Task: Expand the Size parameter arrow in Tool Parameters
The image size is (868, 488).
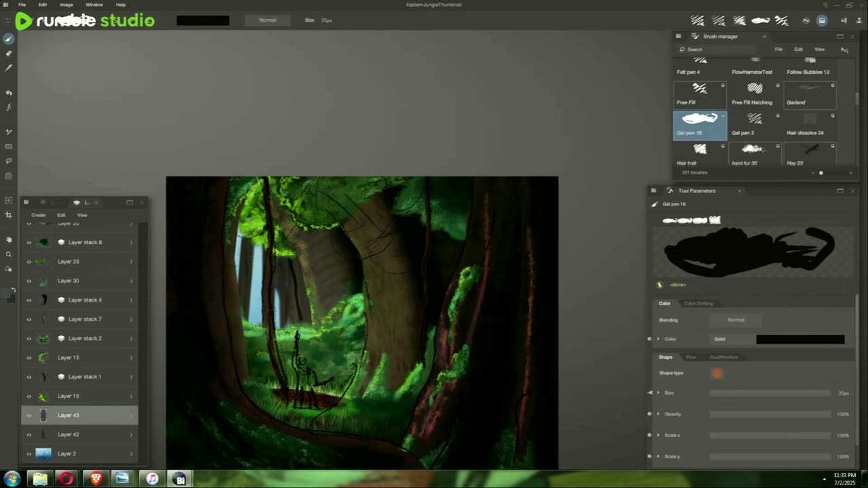Action: [658, 393]
